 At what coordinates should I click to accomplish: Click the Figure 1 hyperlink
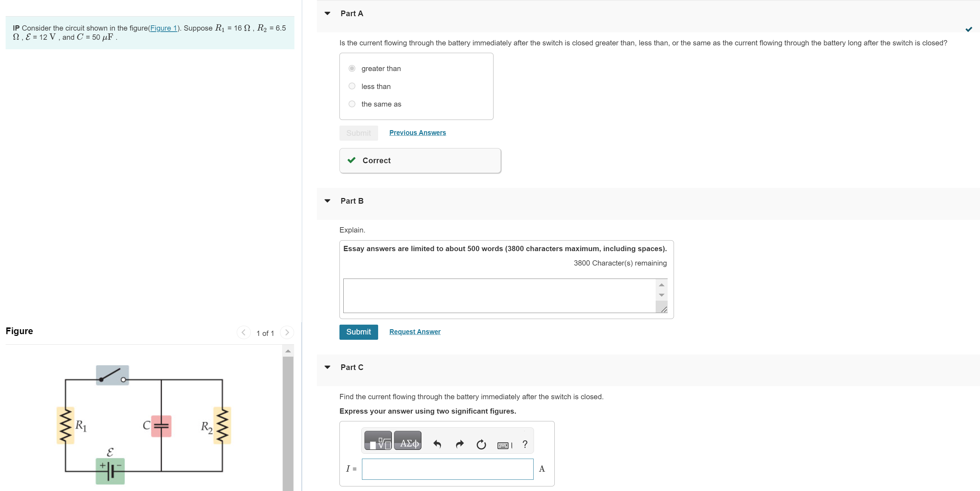(x=164, y=28)
